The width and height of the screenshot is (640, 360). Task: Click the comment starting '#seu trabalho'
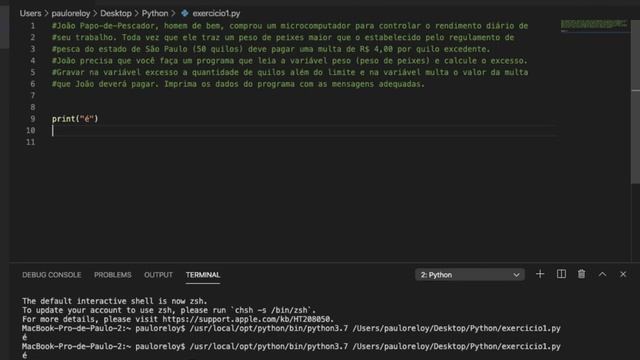[283, 38]
